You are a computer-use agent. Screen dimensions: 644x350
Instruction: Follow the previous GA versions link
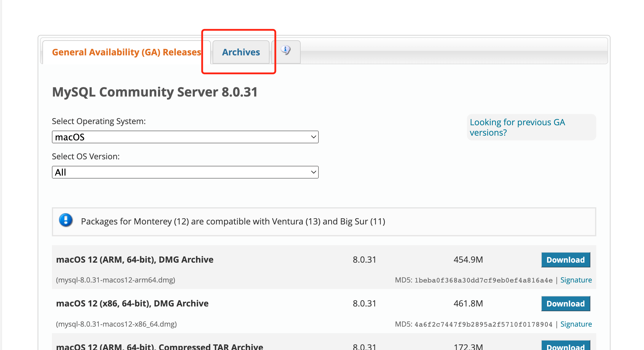coord(517,127)
